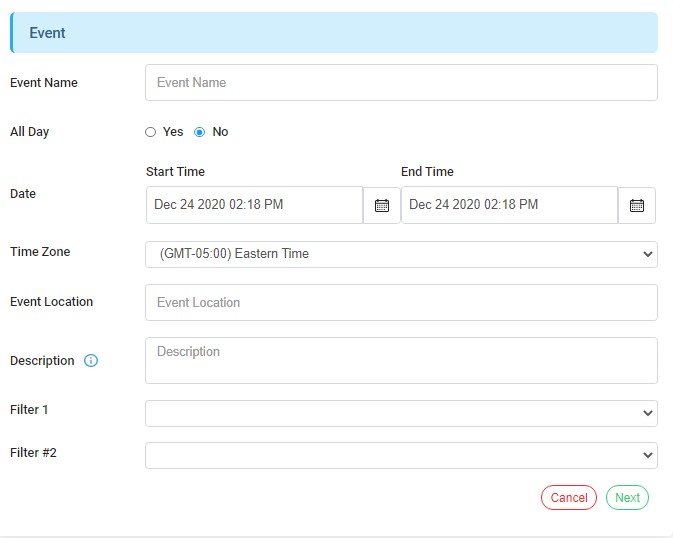Click the Start Time label

click(x=175, y=171)
